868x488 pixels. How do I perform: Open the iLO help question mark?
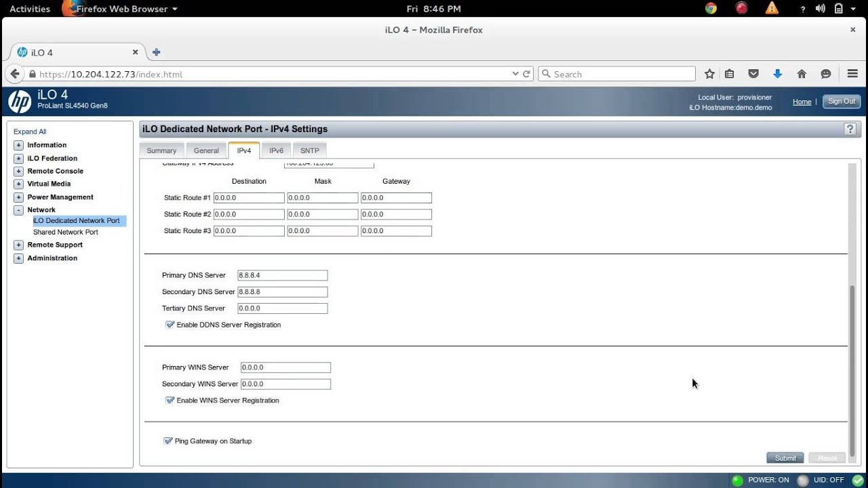click(x=850, y=129)
